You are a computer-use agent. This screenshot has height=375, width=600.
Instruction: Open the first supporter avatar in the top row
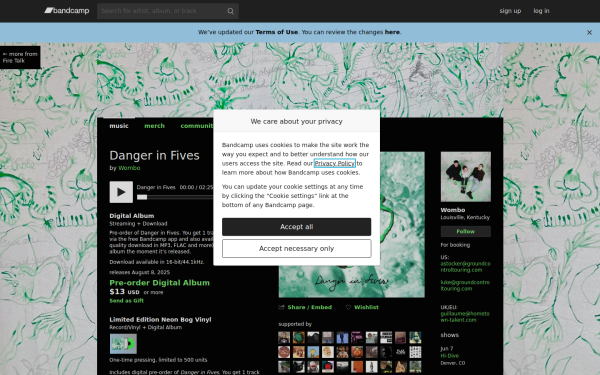click(284, 338)
